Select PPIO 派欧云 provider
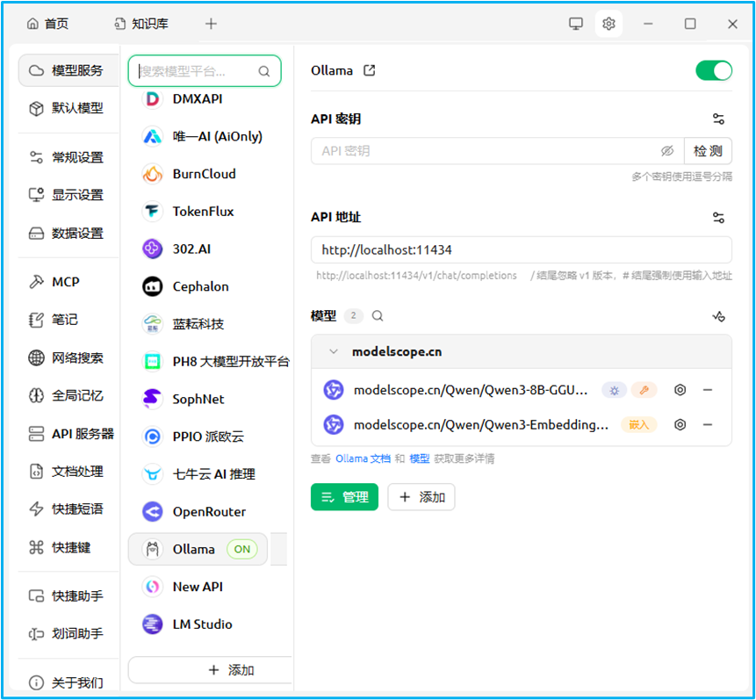This screenshot has height=700, width=756. click(207, 437)
